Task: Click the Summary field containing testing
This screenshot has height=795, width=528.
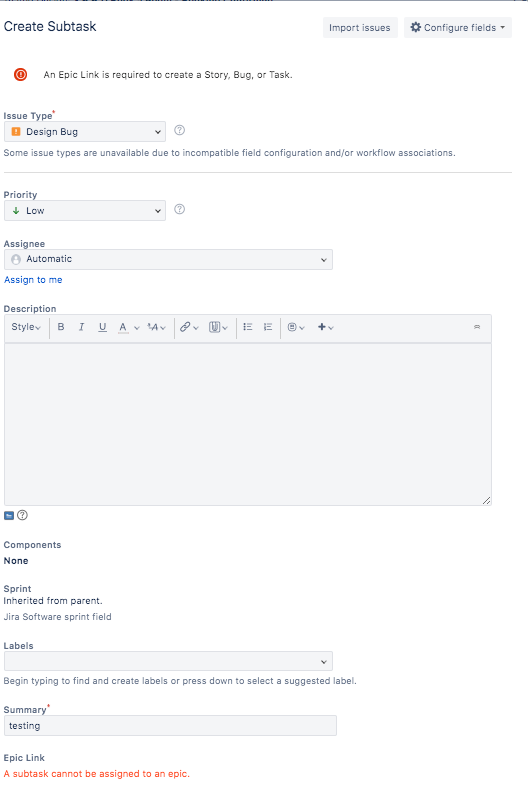Action: click(x=170, y=726)
